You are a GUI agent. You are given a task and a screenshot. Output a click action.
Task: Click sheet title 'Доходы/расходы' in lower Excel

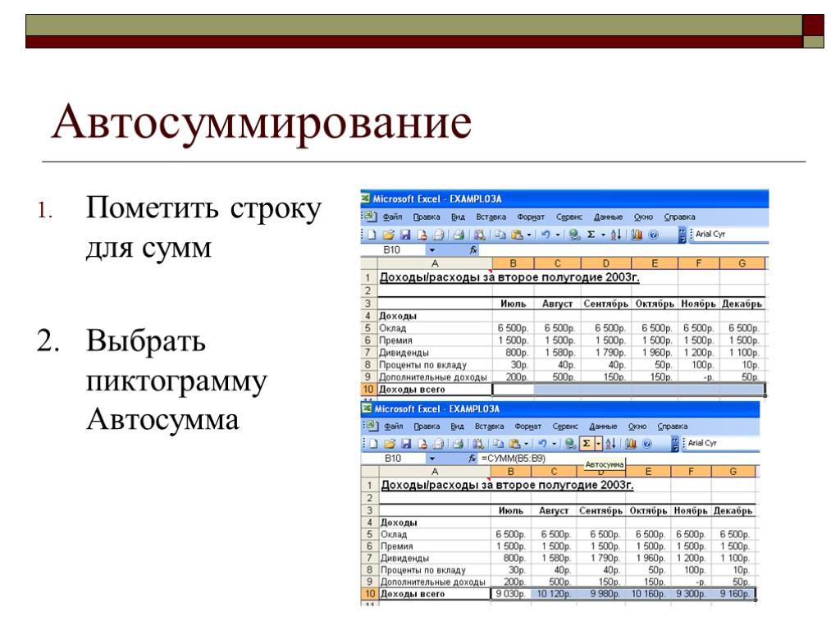430,485
